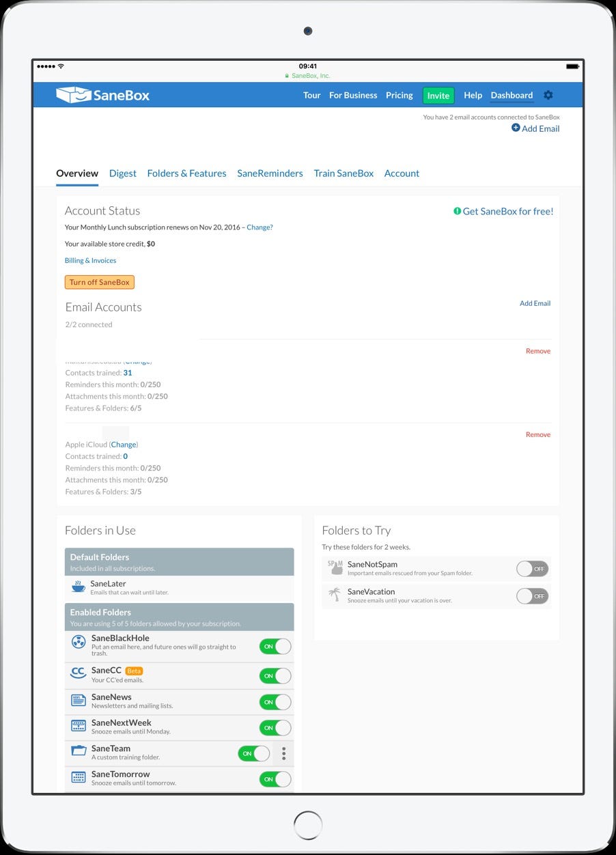Screen dimensions: 616x855
Task: Click the battery status icon
Action: (x=572, y=66)
